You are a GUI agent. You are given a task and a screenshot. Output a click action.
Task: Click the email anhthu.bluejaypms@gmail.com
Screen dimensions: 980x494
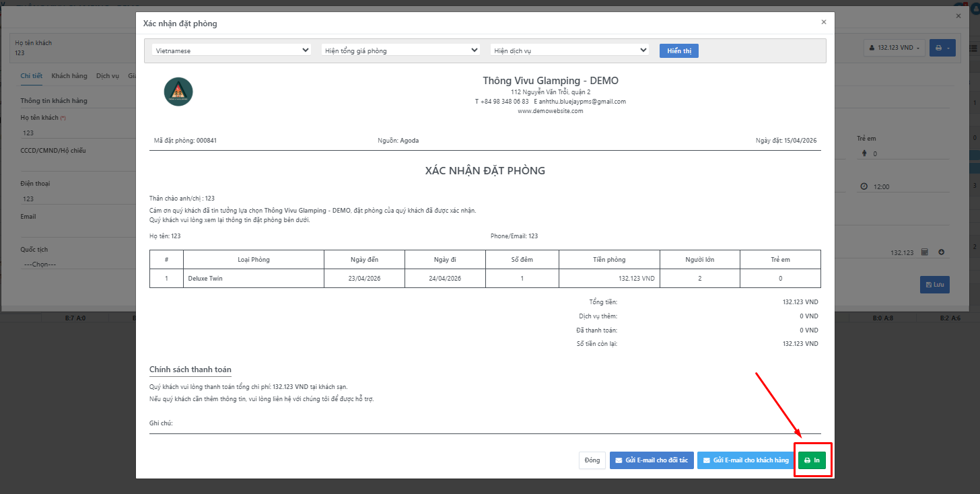click(582, 102)
